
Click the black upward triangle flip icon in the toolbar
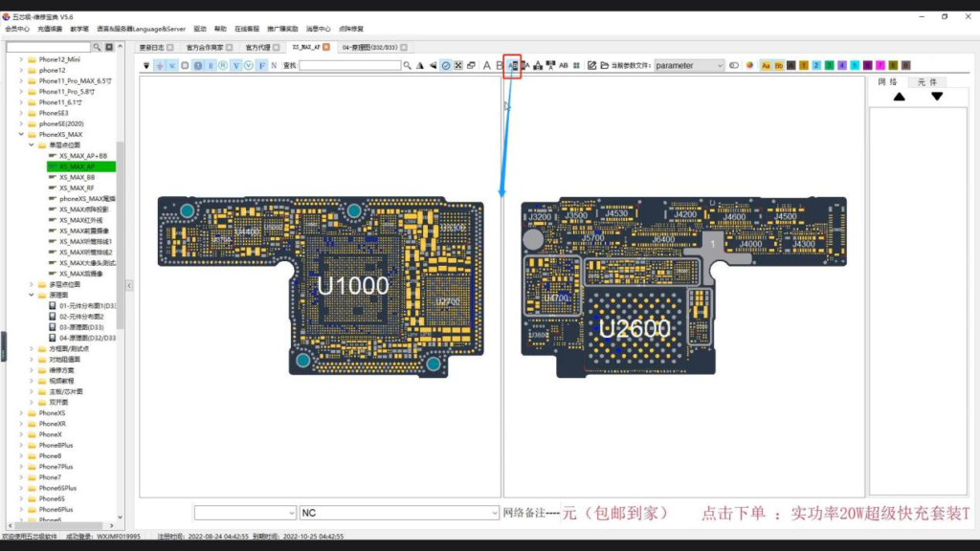420,66
